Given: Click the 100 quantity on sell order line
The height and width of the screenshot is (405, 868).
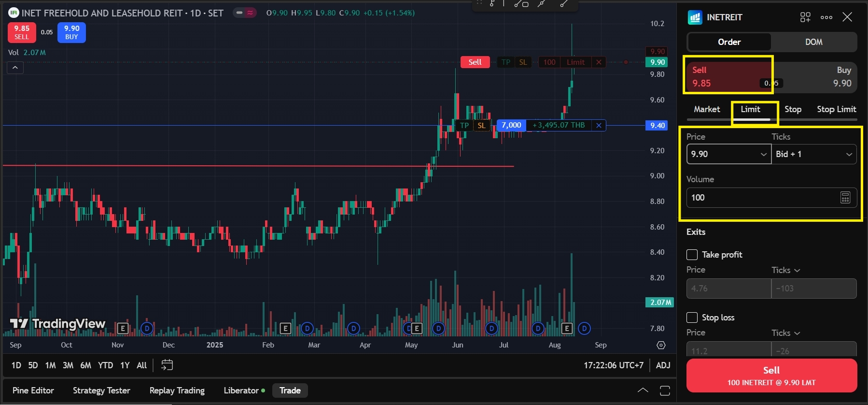Looking at the screenshot, I should [x=549, y=62].
